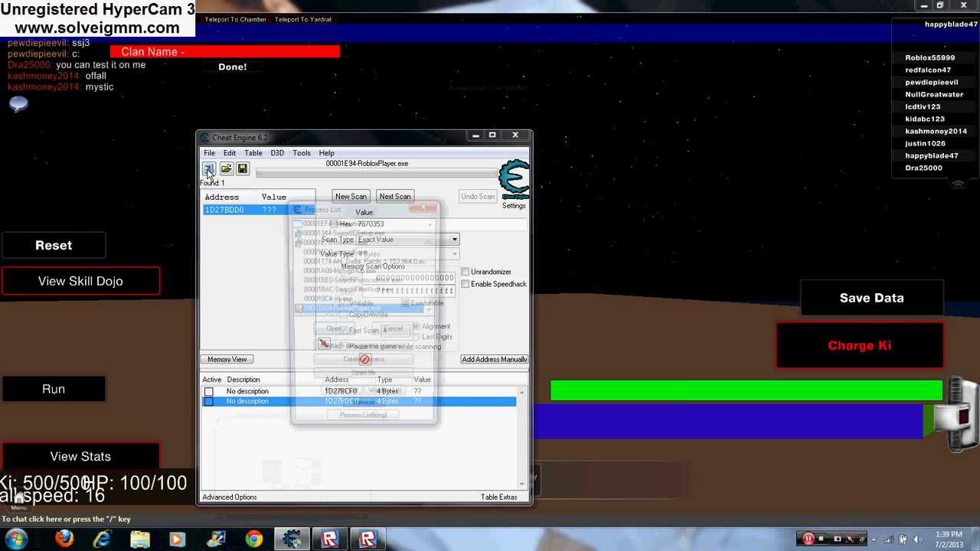Select found address 1D27BDD0

pos(259,210)
